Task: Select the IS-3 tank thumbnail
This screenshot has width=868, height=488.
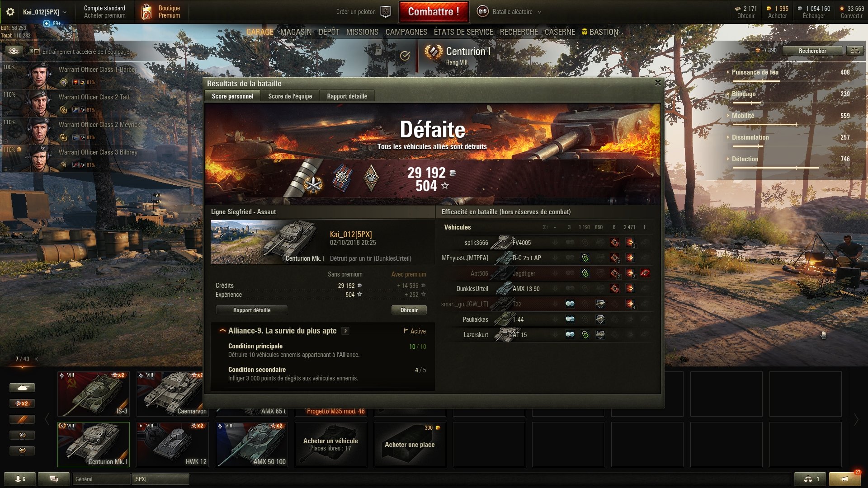Action: [94, 394]
